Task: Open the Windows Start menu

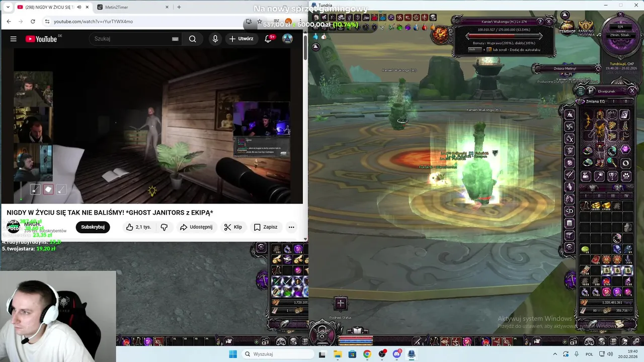Action: point(233,354)
